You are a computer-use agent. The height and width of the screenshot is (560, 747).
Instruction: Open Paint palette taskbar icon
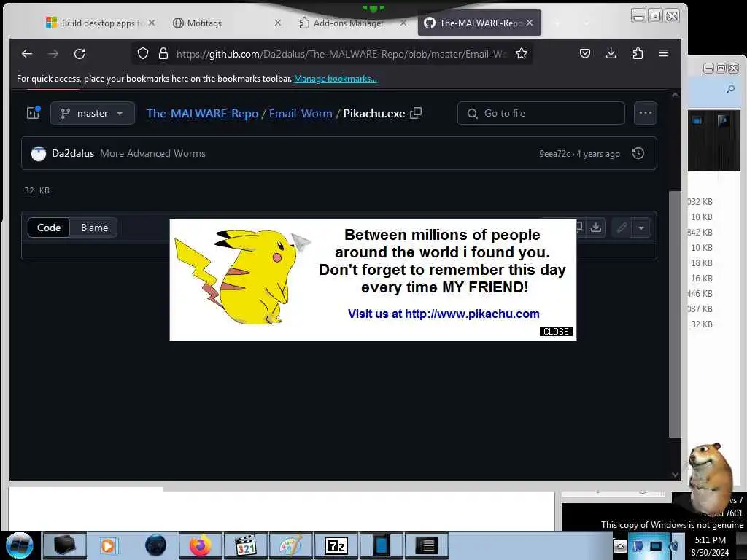click(x=290, y=545)
